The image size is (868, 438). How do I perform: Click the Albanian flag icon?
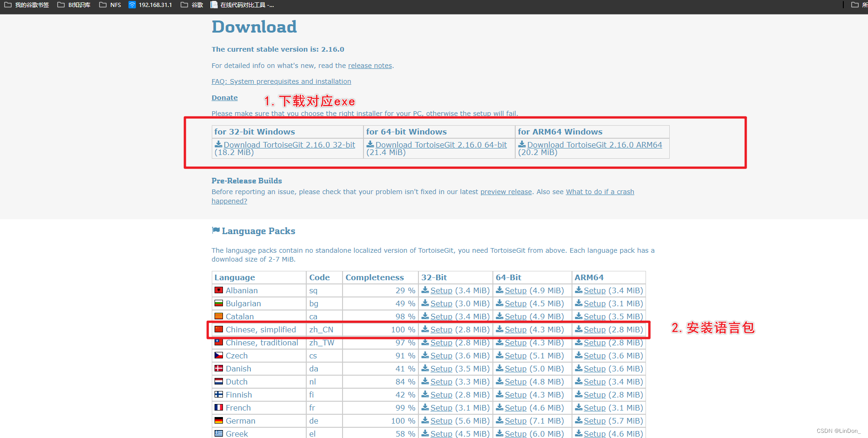(219, 290)
